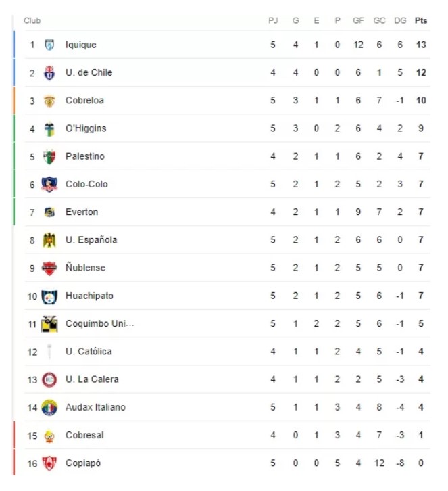The width and height of the screenshot is (448, 491).
Task: Click the Colo-Colo club badge
Action: [x=49, y=185]
